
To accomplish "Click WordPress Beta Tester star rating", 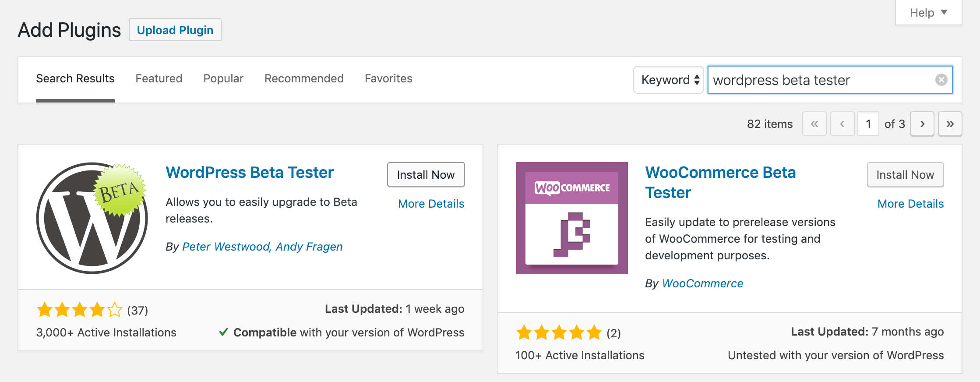I will click(x=79, y=310).
